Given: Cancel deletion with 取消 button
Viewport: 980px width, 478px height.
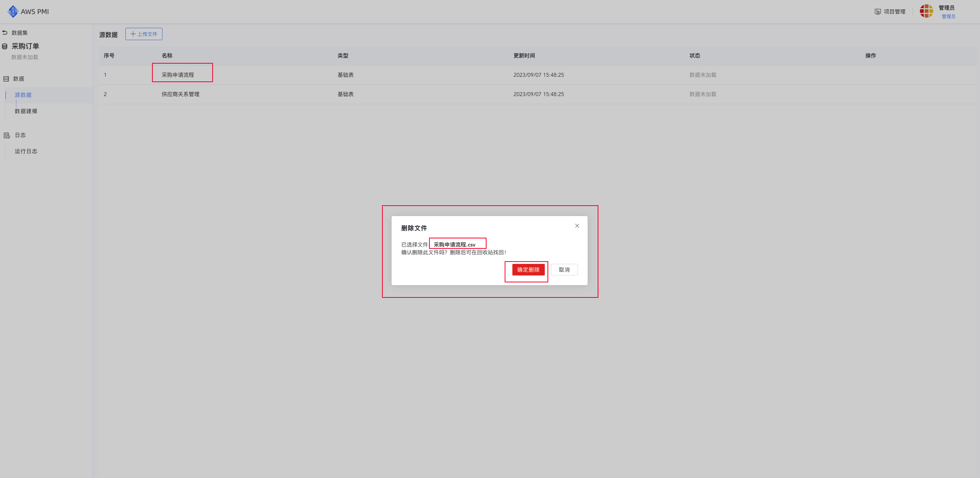Looking at the screenshot, I should [564, 270].
